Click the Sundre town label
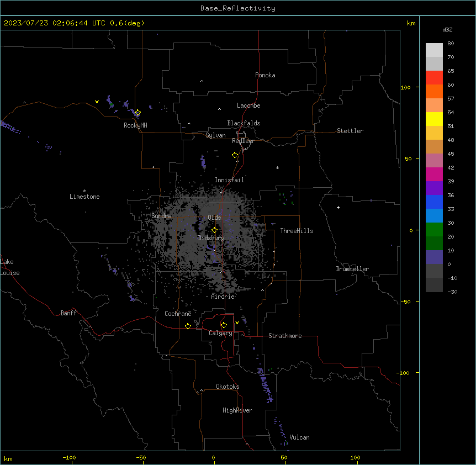The width and height of the screenshot is (476, 465). point(161,216)
